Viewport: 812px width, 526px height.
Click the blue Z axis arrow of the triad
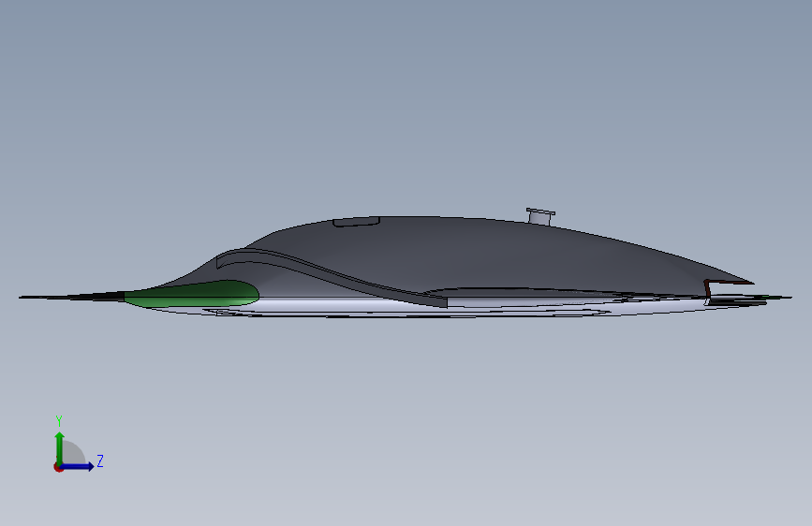tap(77, 466)
